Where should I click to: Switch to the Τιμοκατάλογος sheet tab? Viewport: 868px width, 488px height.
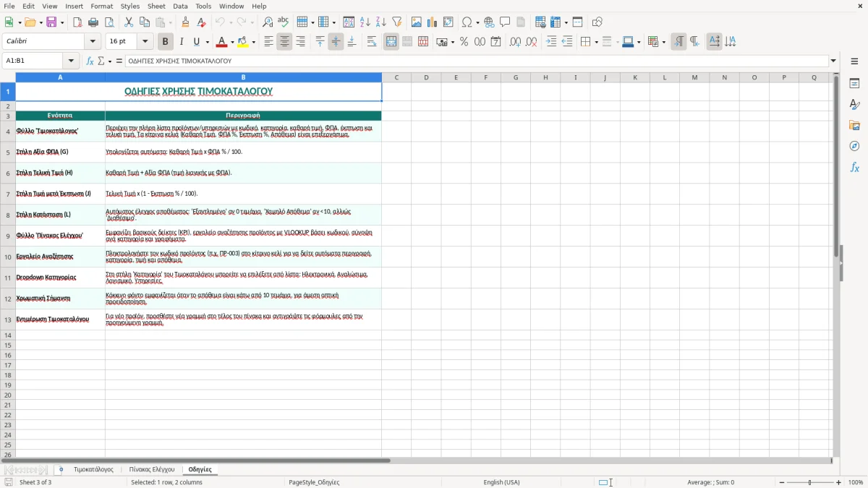coord(93,470)
